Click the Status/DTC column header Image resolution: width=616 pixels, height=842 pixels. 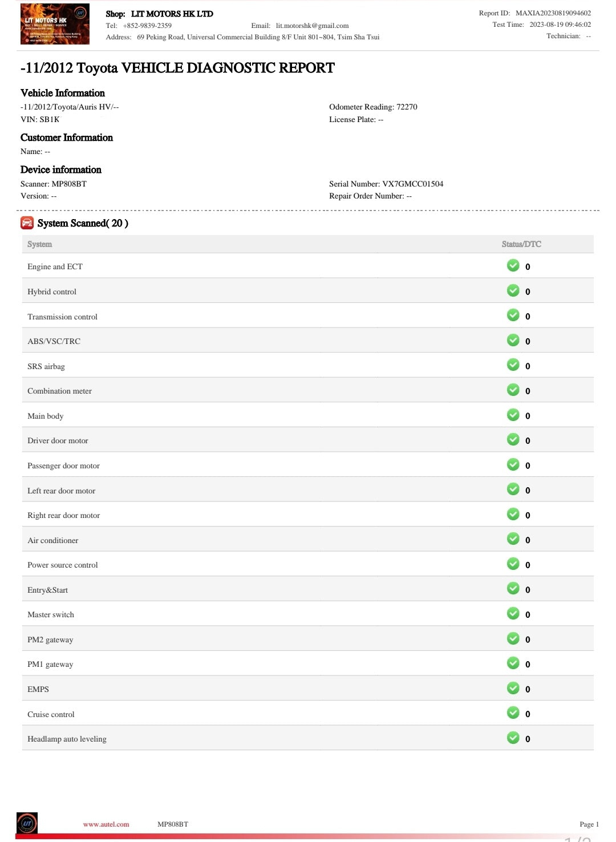point(521,244)
